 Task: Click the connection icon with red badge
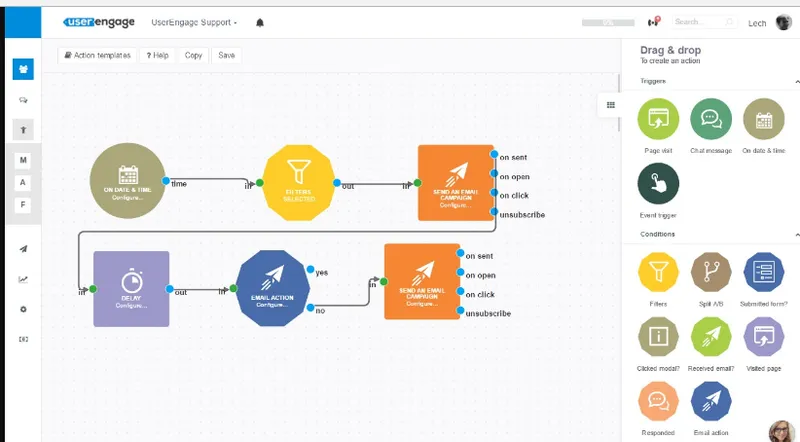tap(654, 21)
